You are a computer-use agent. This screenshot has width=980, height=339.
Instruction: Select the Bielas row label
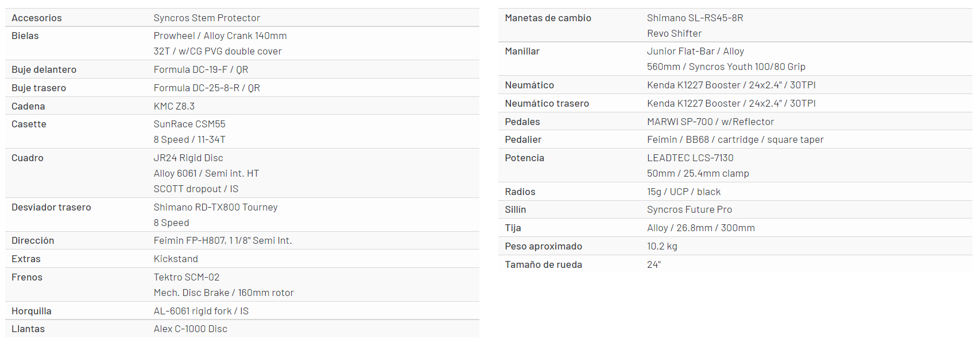(25, 36)
